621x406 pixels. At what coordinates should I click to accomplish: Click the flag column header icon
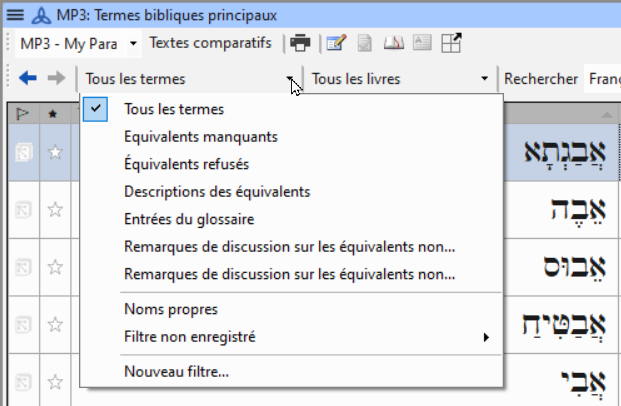coord(23,114)
